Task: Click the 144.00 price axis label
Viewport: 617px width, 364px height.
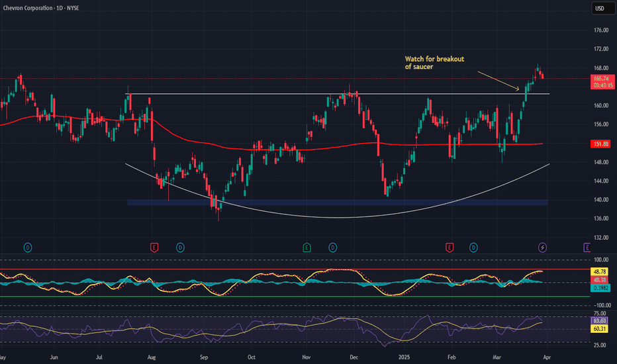Action: click(x=601, y=181)
